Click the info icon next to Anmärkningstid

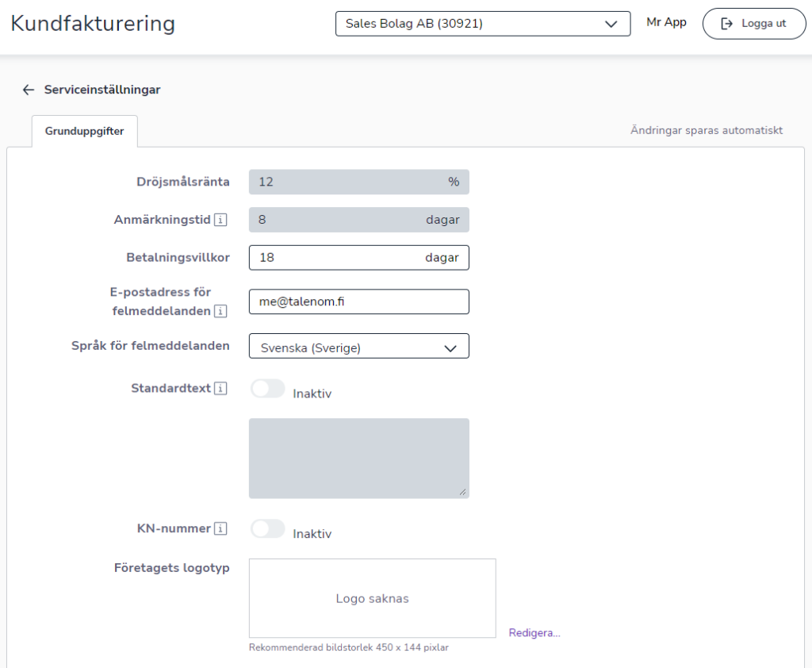coord(220,220)
